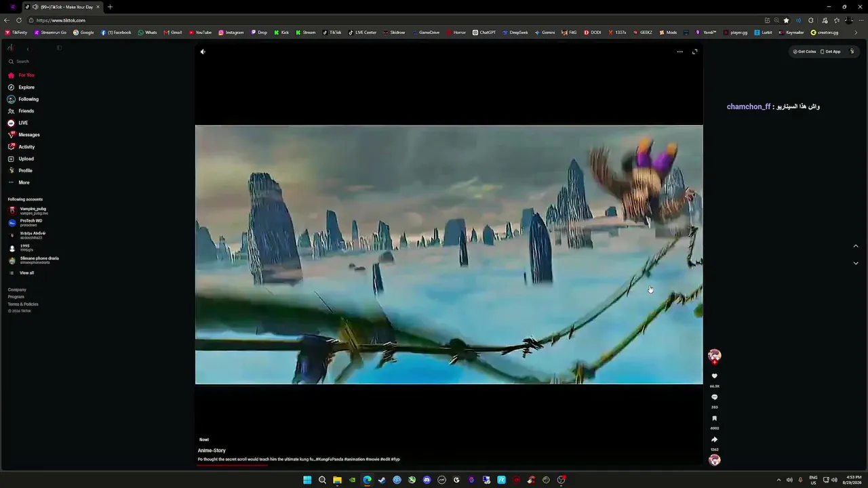Seek on the video progress bar
Viewport: 868px width, 488px height.
pos(449,465)
